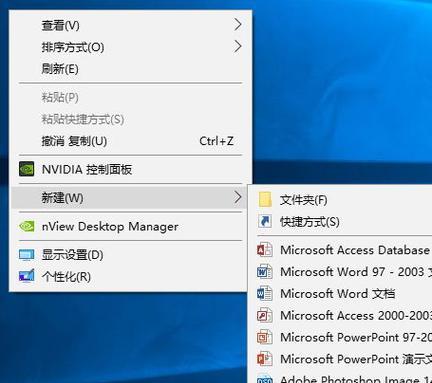The width and height of the screenshot is (432, 383).
Task: Click the Word 97 - 2003 document icon
Action: coord(265,272)
